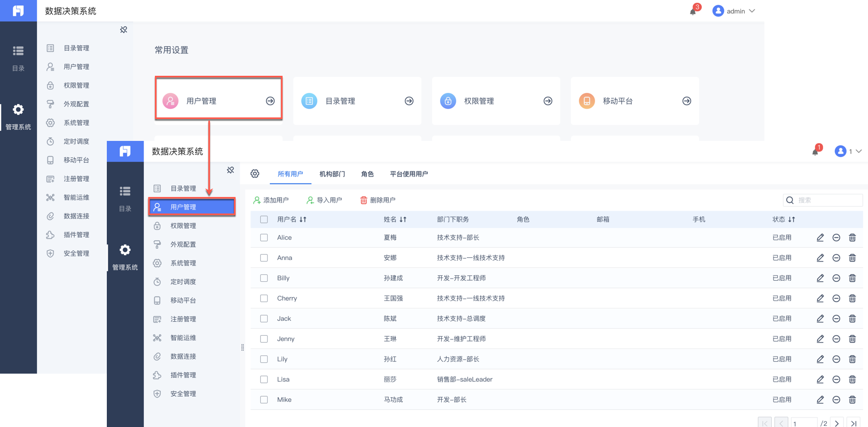Edit the Anna user row

click(x=820, y=258)
